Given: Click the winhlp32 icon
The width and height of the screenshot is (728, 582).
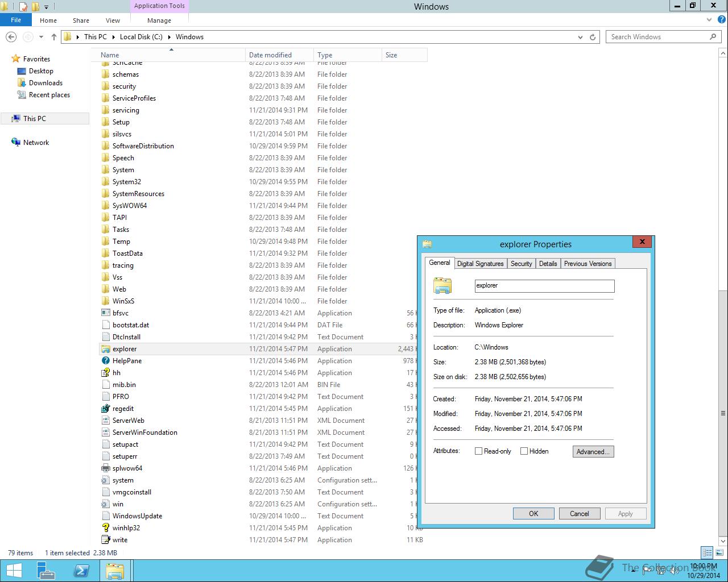Looking at the screenshot, I should 105,528.
